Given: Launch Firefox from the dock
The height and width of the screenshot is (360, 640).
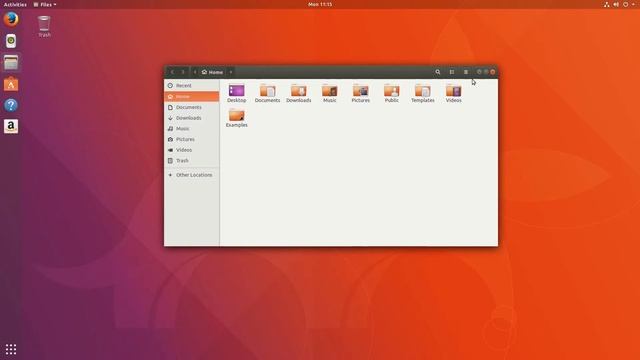Looking at the screenshot, I should [x=11, y=19].
